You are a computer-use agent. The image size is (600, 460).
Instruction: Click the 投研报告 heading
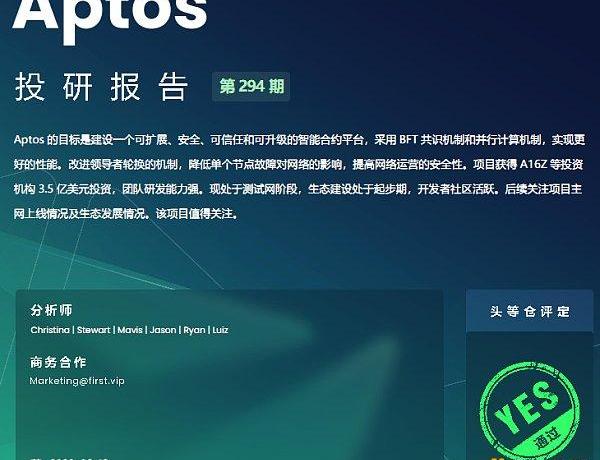[102, 87]
